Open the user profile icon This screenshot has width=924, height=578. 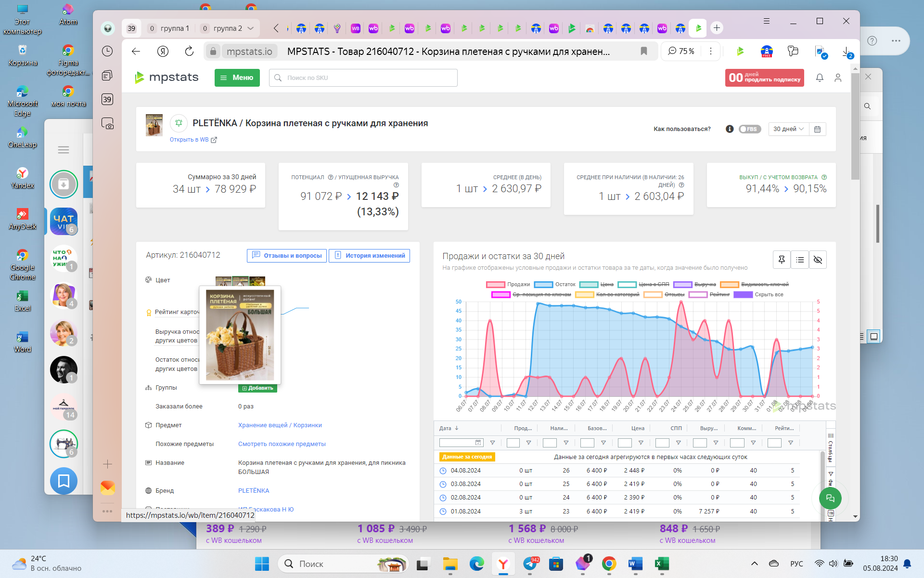(838, 78)
